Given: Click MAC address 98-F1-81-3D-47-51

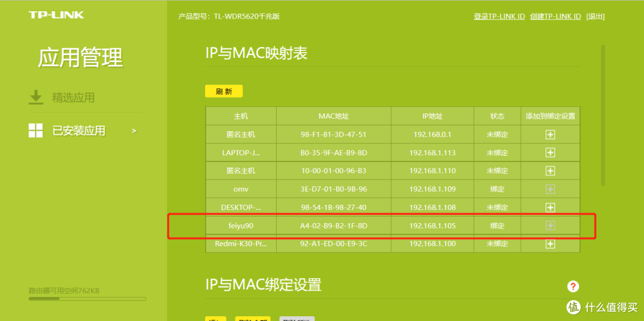Looking at the screenshot, I should coord(333,134).
